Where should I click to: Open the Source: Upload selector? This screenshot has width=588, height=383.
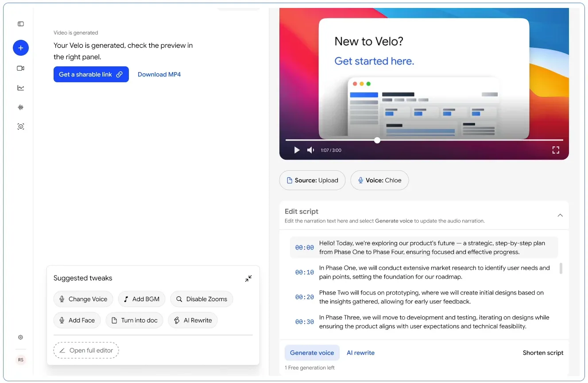point(312,180)
